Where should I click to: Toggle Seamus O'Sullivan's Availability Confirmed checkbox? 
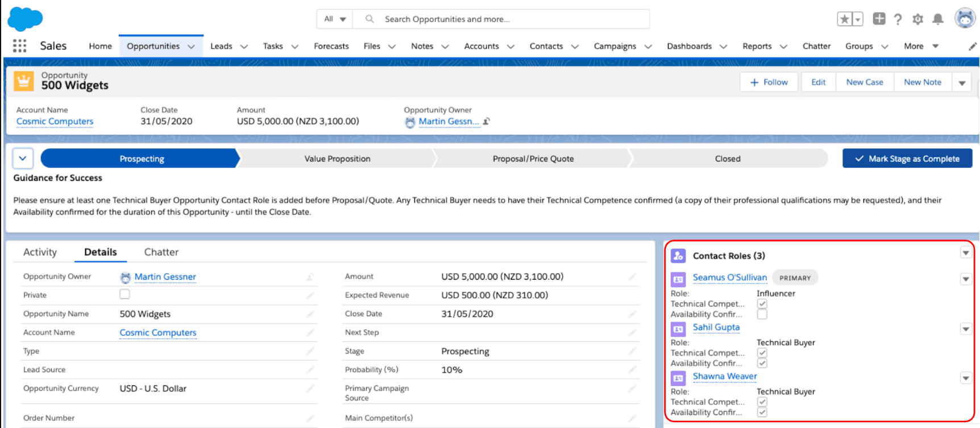click(762, 314)
